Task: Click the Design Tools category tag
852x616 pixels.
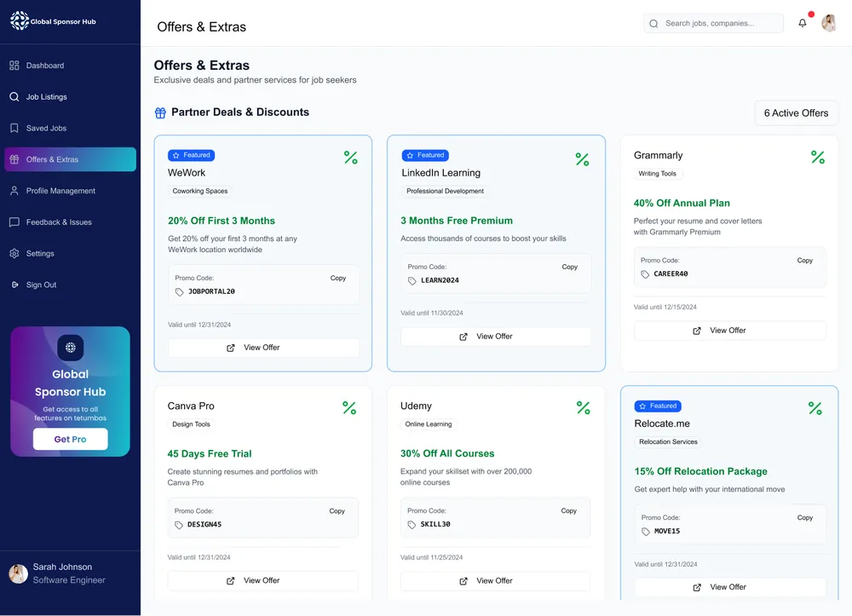Action: (x=191, y=424)
